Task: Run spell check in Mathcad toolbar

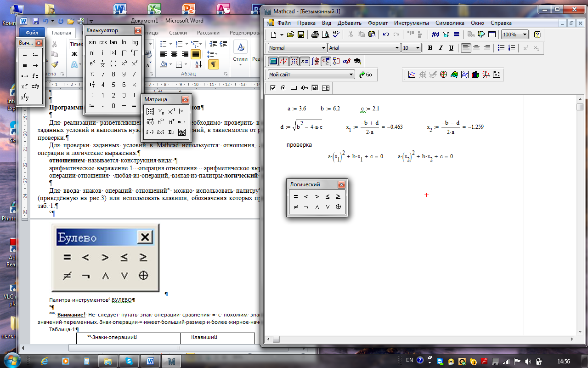Action: click(336, 34)
